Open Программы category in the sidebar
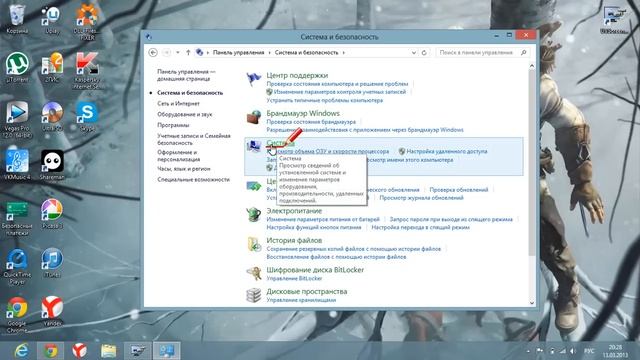The height and width of the screenshot is (360, 640). (173, 125)
